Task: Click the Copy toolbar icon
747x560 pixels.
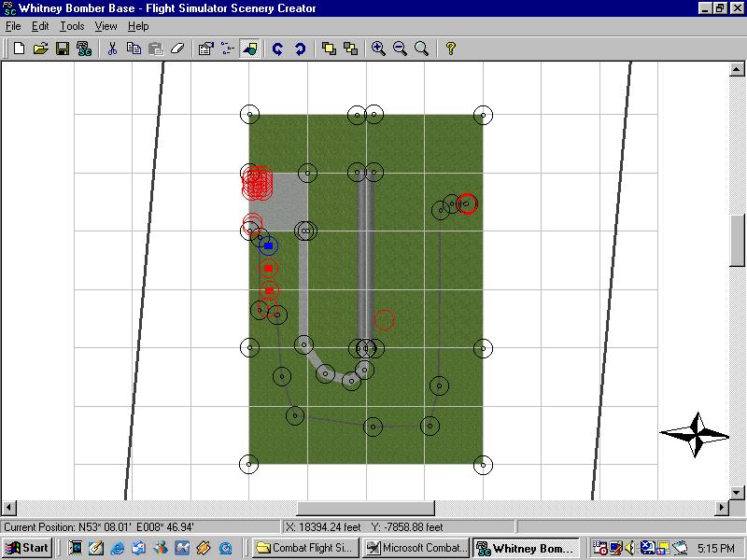Action: point(134,49)
